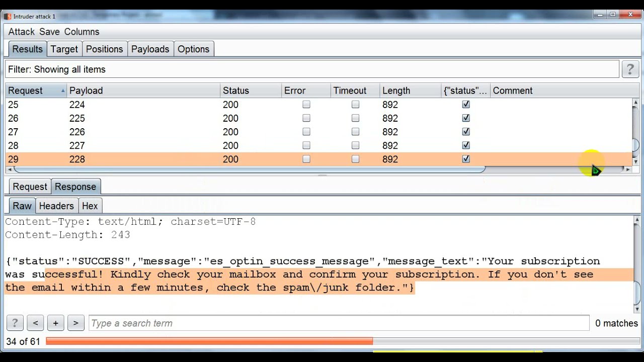Select request row with payload 225

pyautogui.click(x=318, y=118)
